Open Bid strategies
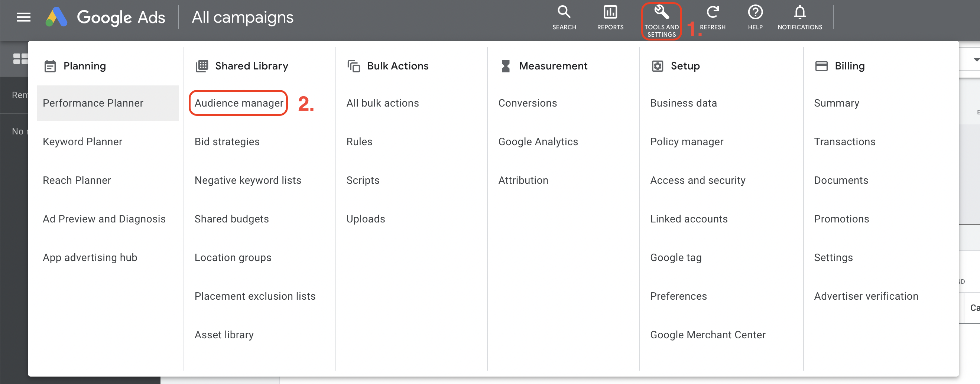This screenshot has height=384, width=980. pos(227,142)
